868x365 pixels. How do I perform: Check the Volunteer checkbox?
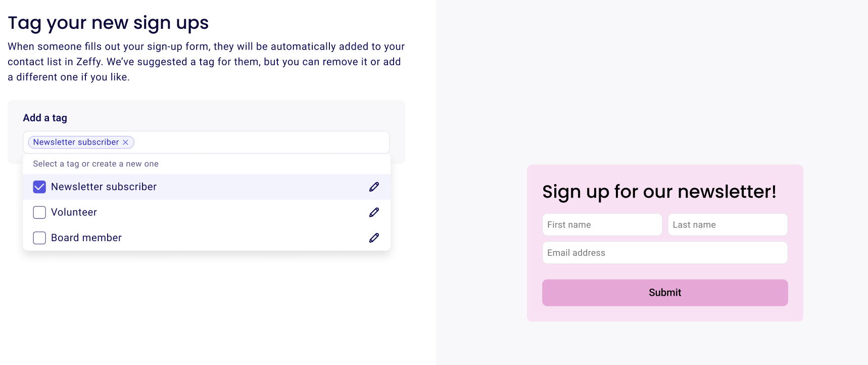tap(39, 212)
